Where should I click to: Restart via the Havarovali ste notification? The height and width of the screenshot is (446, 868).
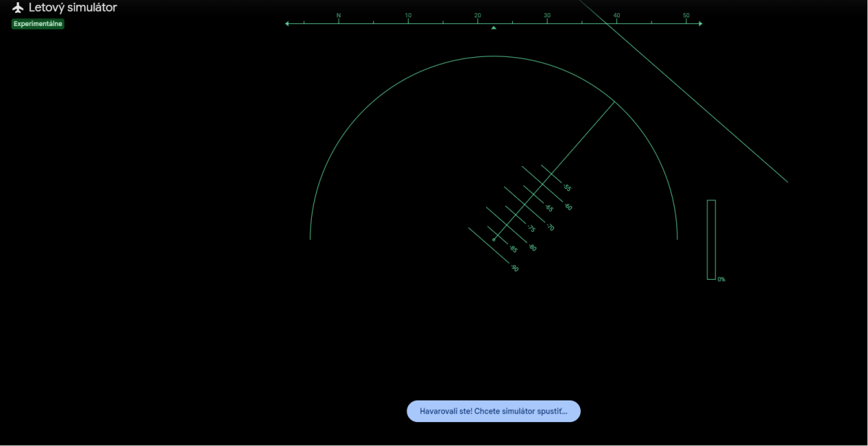(493, 411)
